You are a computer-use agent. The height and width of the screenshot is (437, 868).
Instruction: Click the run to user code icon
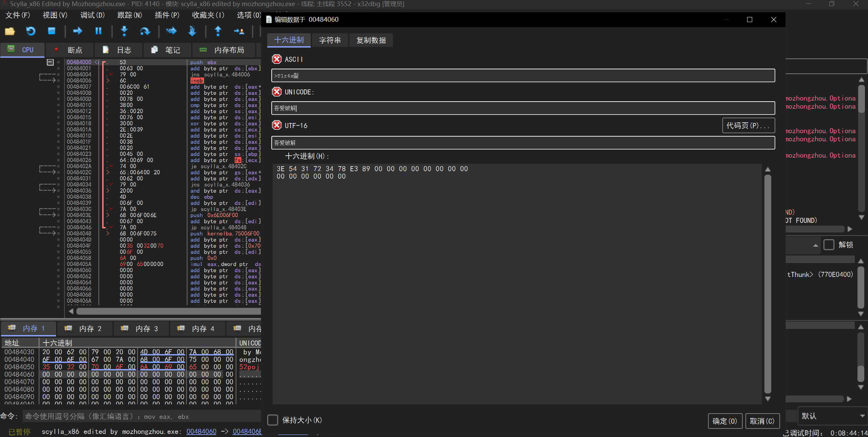click(239, 31)
